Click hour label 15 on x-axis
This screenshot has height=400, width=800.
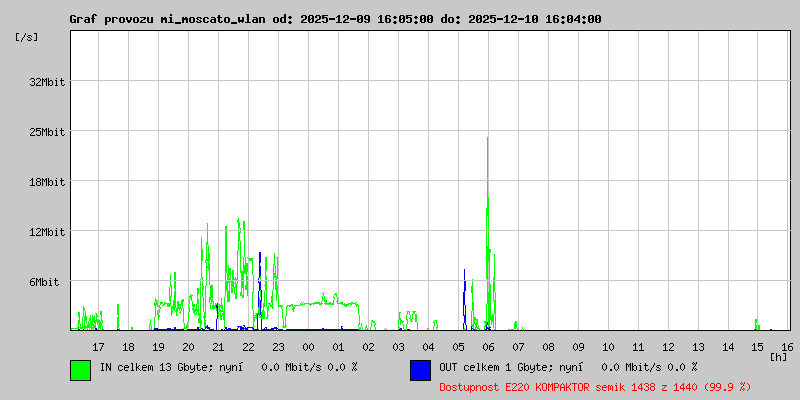pyautogui.click(x=758, y=347)
